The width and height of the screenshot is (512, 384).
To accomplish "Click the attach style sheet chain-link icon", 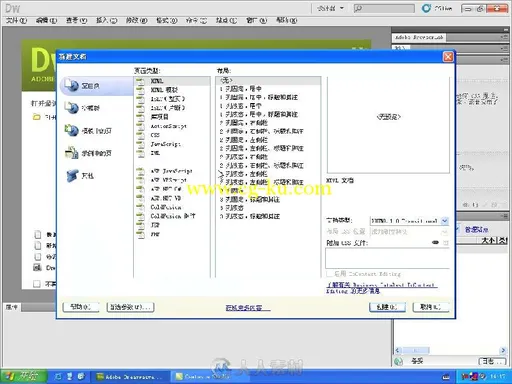I will click(435, 242).
